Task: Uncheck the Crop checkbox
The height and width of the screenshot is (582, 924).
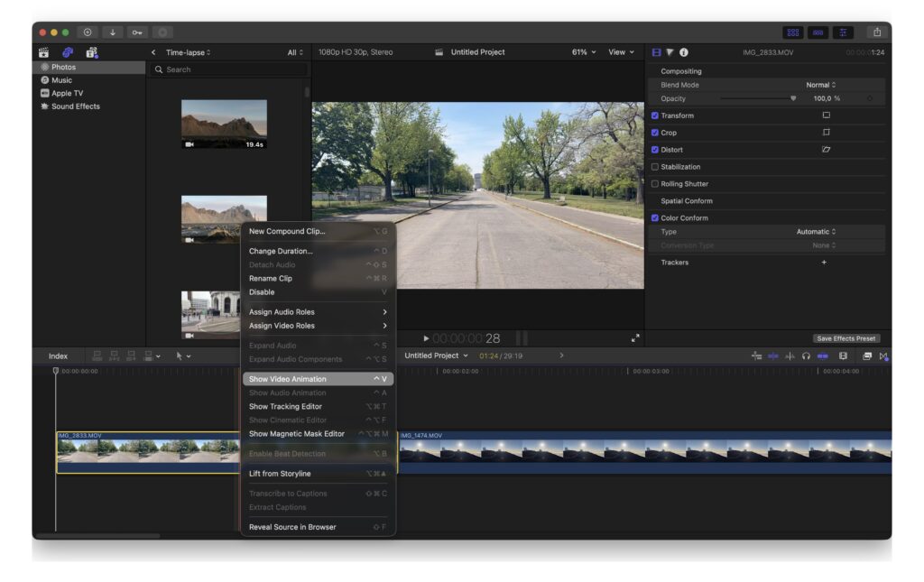Action: click(655, 133)
